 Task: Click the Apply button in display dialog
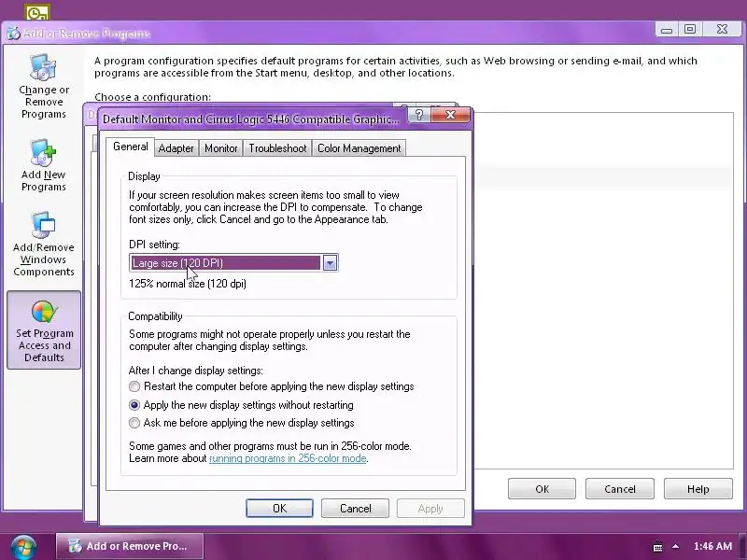click(430, 508)
